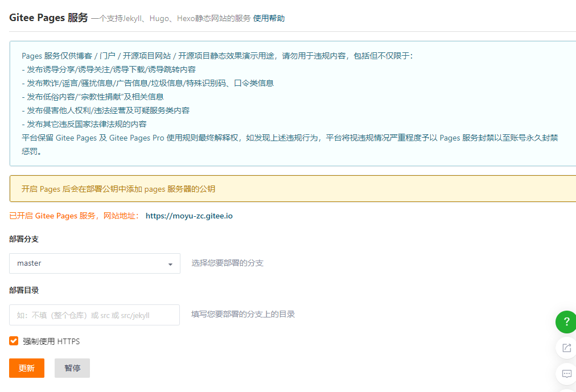Viewport: 576px width, 392px height.
Task: Click the yellow 开启 Pages 后会在部署公钥 notice
Action: tap(293, 189)
